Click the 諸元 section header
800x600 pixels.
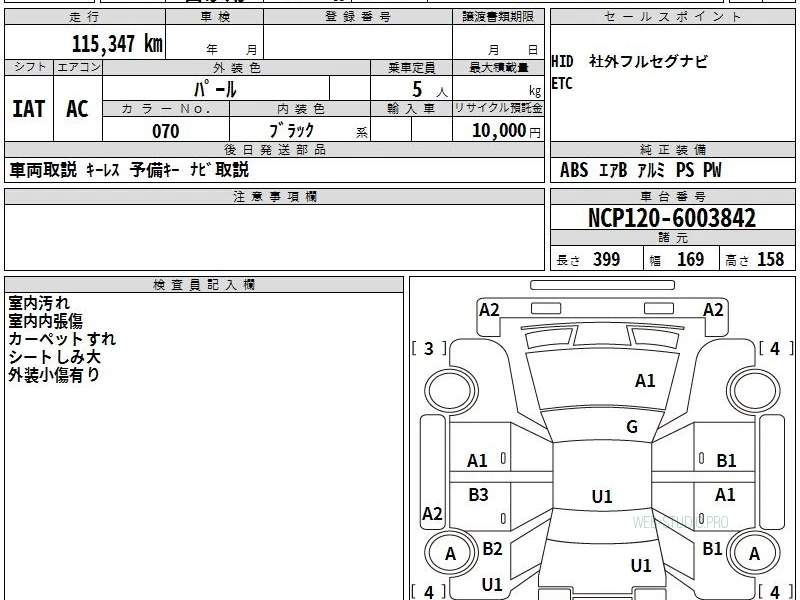672,238
